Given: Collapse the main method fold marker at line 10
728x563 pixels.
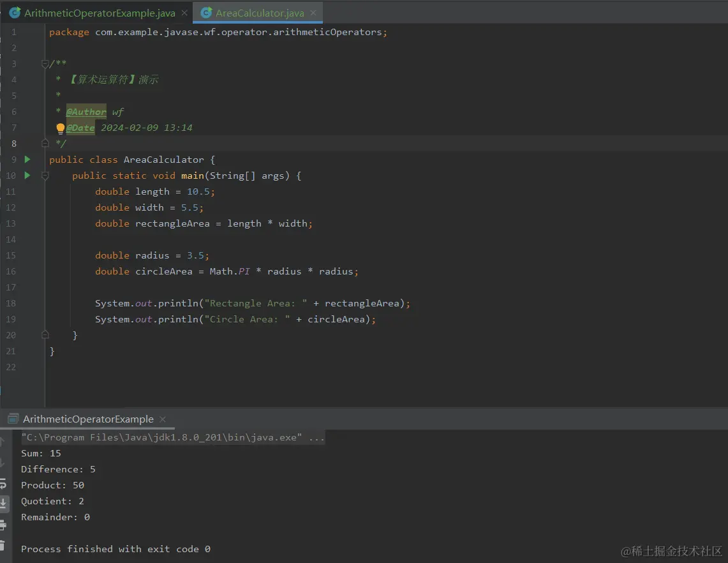Looking at the screenshot, I should (x=45, y=176).
